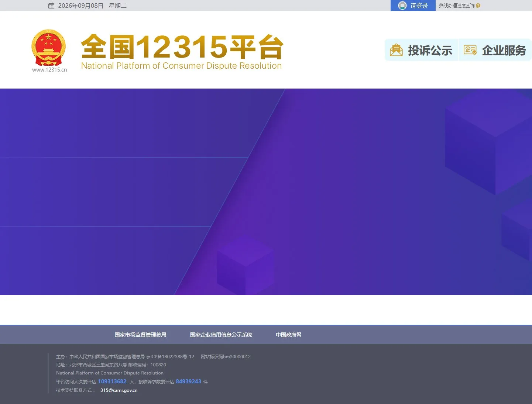Click the visitor count 109313682

click(112, 381)
